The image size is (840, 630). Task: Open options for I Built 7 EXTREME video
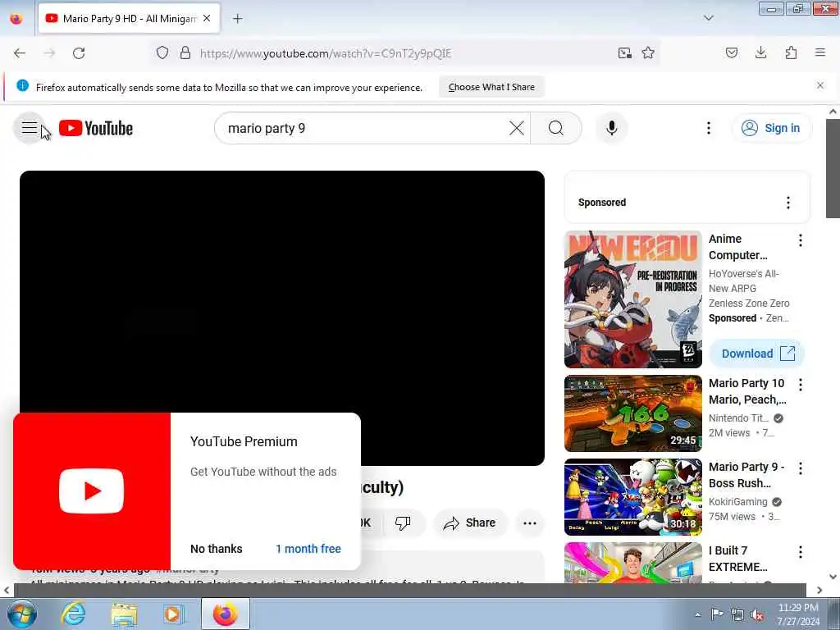801,552
